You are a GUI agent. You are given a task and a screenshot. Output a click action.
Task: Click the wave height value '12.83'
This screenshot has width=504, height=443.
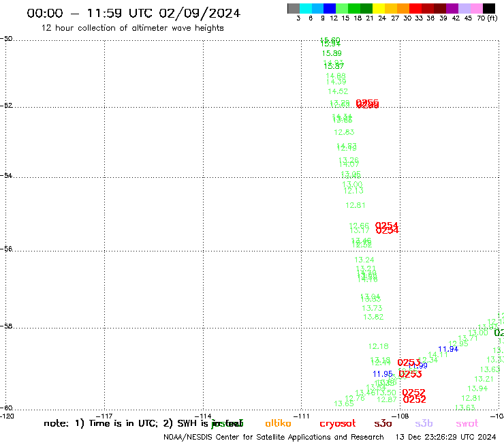[x=344, y=132]
